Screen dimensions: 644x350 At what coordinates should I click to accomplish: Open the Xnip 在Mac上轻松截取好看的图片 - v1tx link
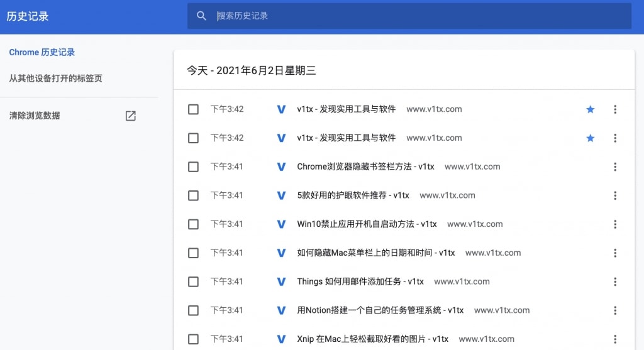click(x=372, y=339)
